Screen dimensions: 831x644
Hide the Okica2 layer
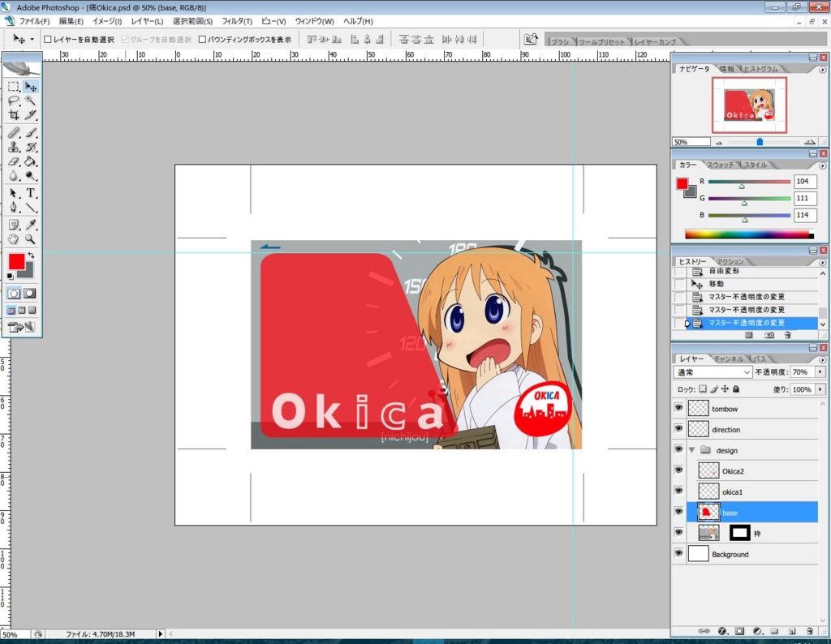click(678, 470)
